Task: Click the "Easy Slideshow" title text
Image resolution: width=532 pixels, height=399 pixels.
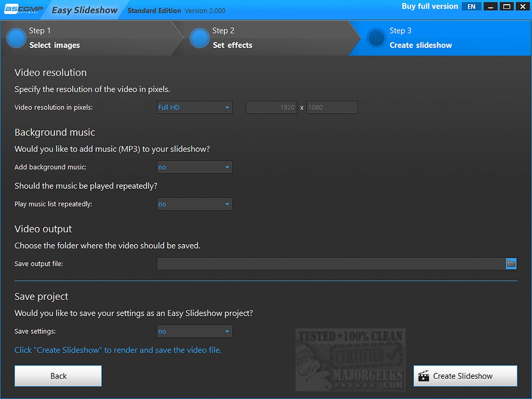Action: tap(85, 10)
